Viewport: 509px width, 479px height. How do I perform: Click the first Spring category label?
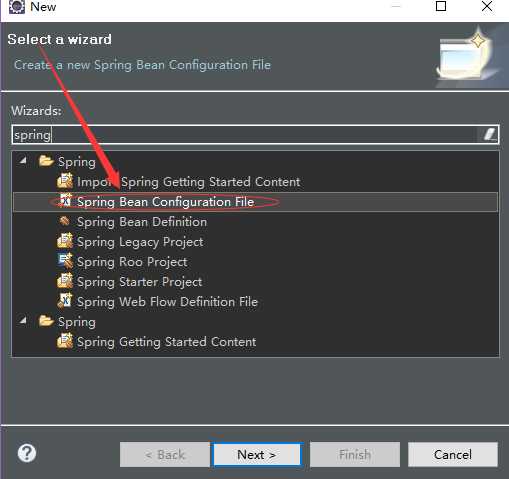(77, 162)
